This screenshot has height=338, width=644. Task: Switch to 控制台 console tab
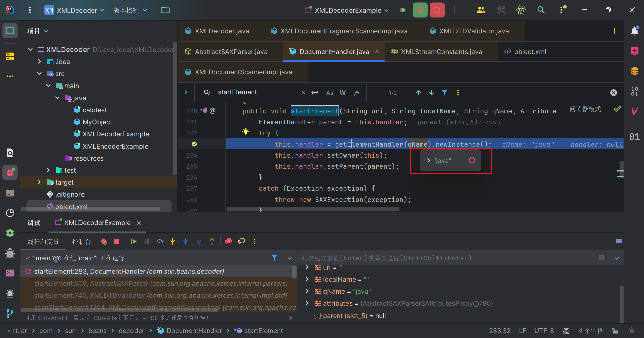point(82,241)
